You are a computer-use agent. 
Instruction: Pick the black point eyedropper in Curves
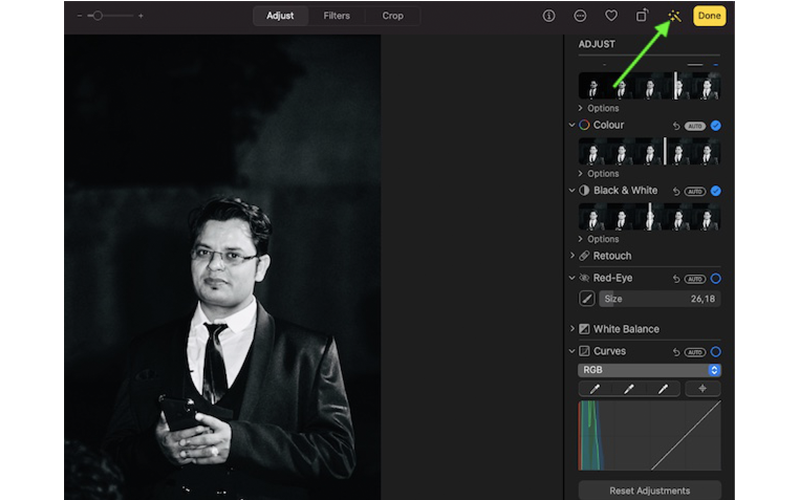point(595,389)
